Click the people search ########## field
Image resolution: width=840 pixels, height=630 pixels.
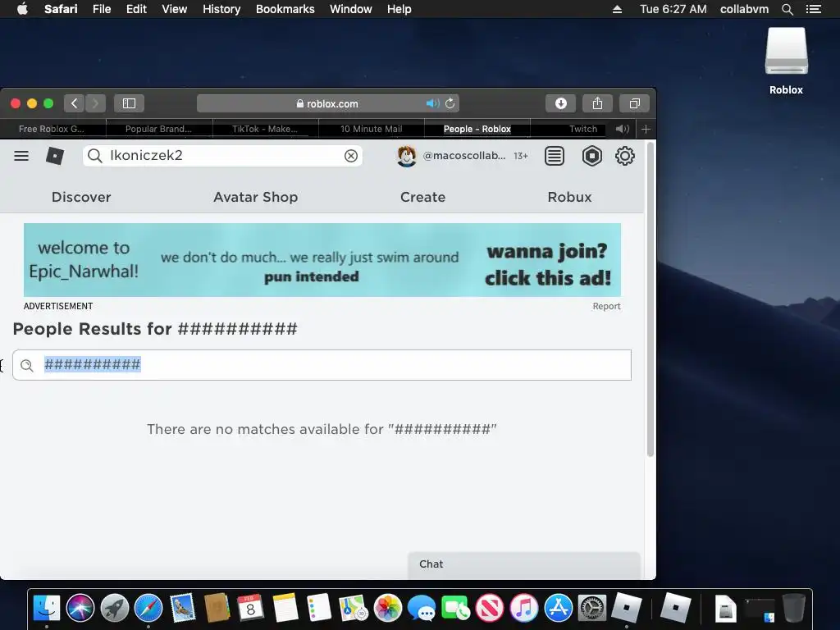[x=322, y=365]
